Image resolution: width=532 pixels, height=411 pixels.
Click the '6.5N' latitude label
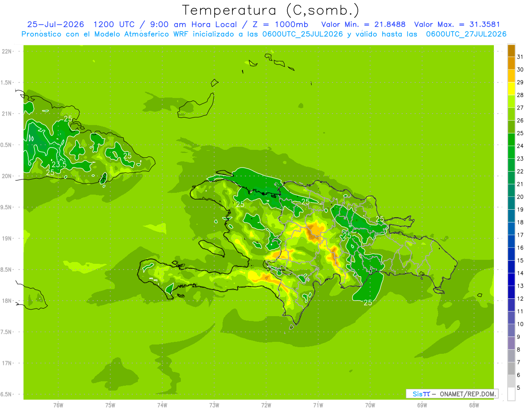[x=7, y=394]
